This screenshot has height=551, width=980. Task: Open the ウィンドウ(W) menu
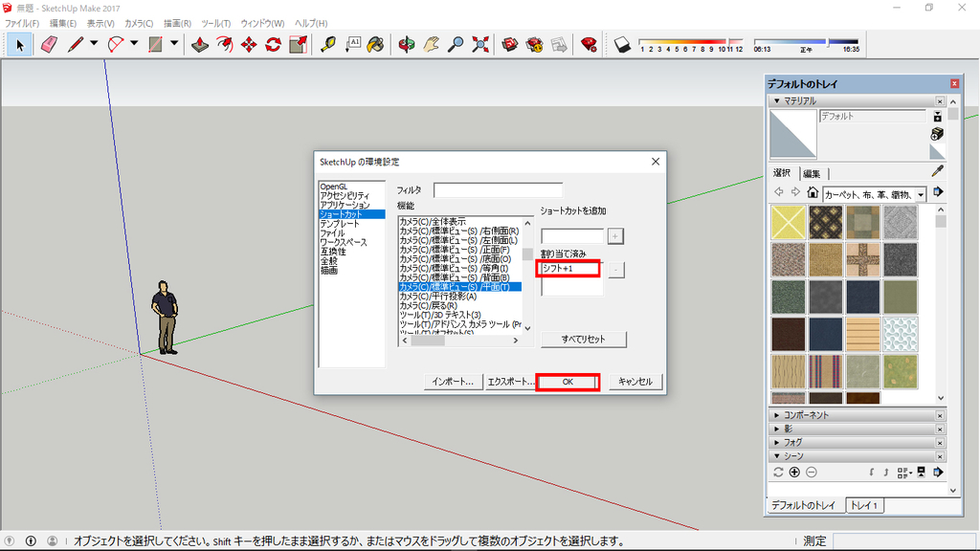[262, 23]
